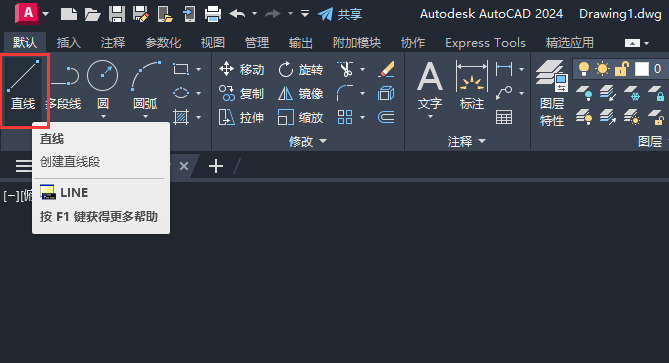This screenshot has height=363, width=669.
Task: Click the Save icon
Action: [116, 14]
